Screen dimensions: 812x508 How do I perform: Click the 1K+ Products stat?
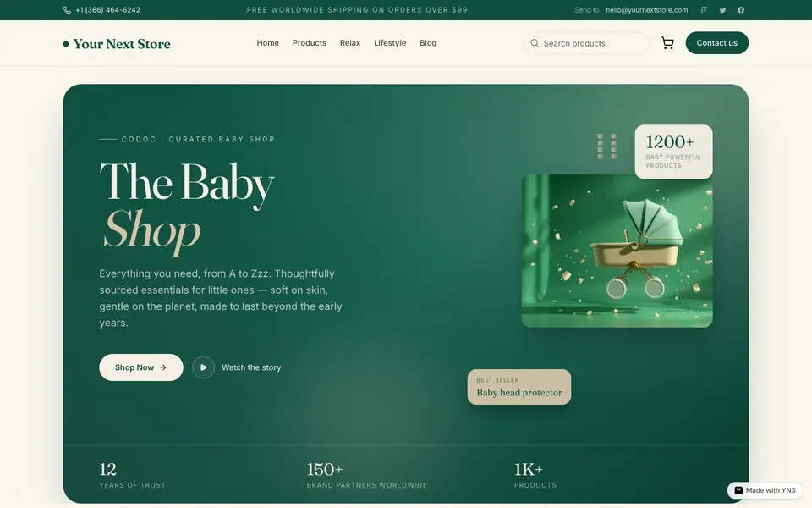tap(535, 475)
